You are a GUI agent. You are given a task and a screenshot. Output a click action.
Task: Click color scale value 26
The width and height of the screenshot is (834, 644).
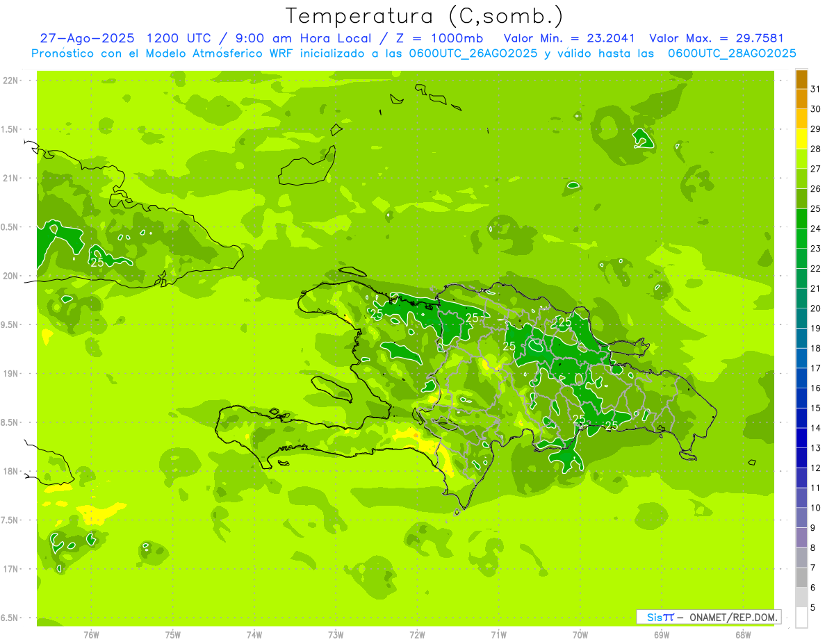pyautogui.click(x=815, y=189)
